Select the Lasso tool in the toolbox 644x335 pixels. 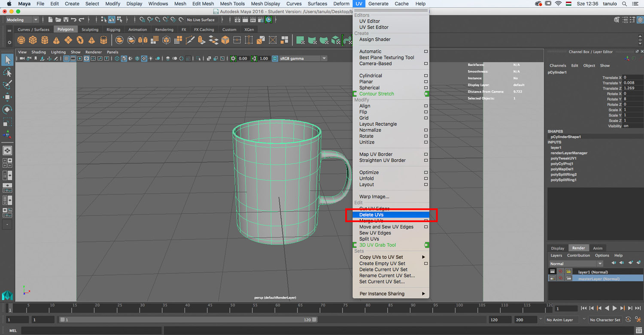click(x=7, y=72)
